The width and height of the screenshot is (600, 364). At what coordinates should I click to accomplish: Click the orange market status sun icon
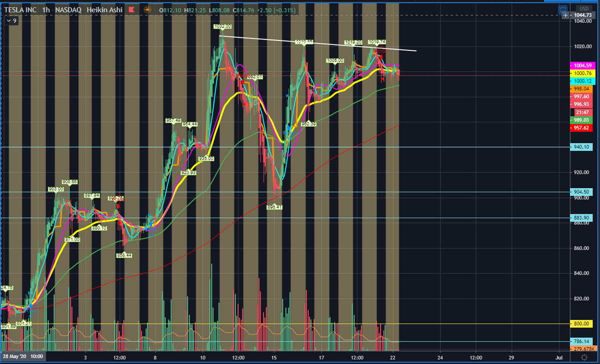[148, 10]
